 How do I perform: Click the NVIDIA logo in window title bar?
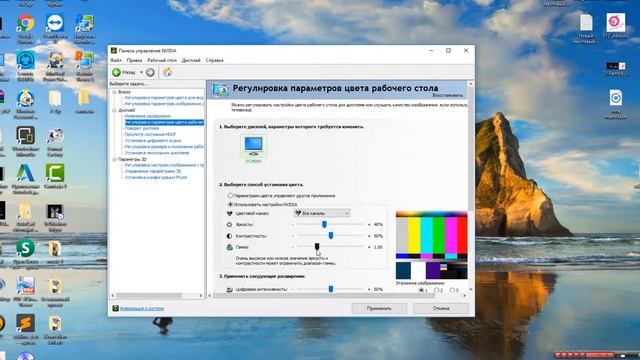114,51
